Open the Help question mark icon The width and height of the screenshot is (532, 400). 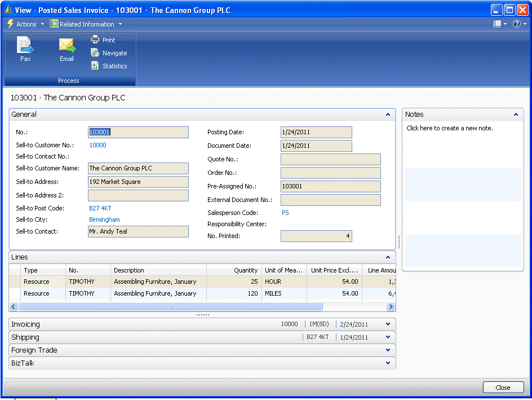[x=516, y=24]
